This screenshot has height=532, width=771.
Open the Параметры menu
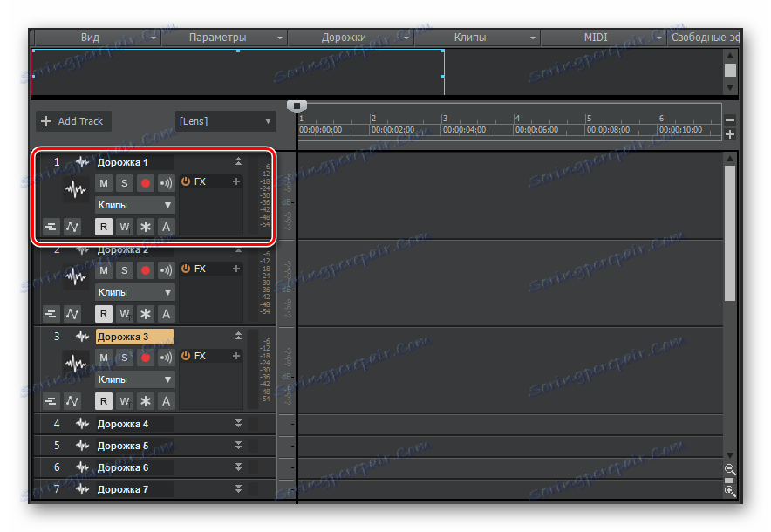(224, 38)
